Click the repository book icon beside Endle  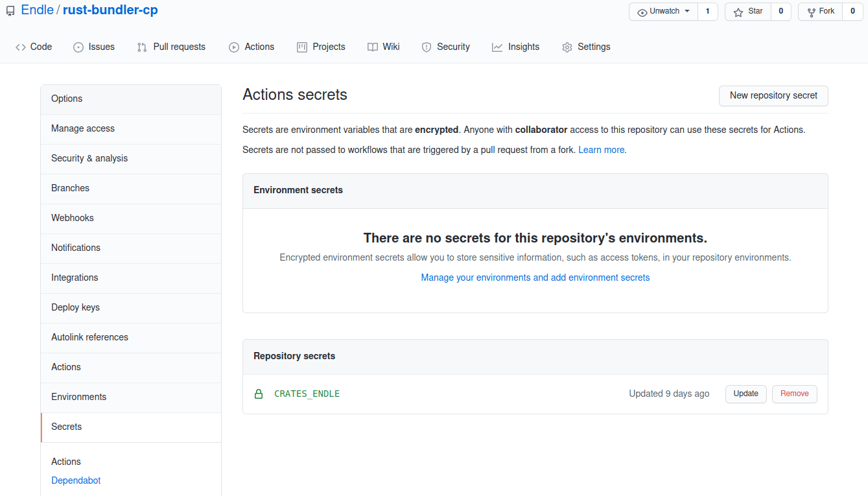[10, 11]
